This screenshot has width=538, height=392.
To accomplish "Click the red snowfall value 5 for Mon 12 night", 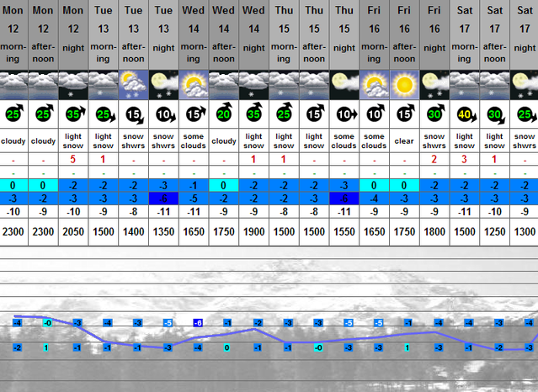I will pyautogui.click(x=72, y=159).
